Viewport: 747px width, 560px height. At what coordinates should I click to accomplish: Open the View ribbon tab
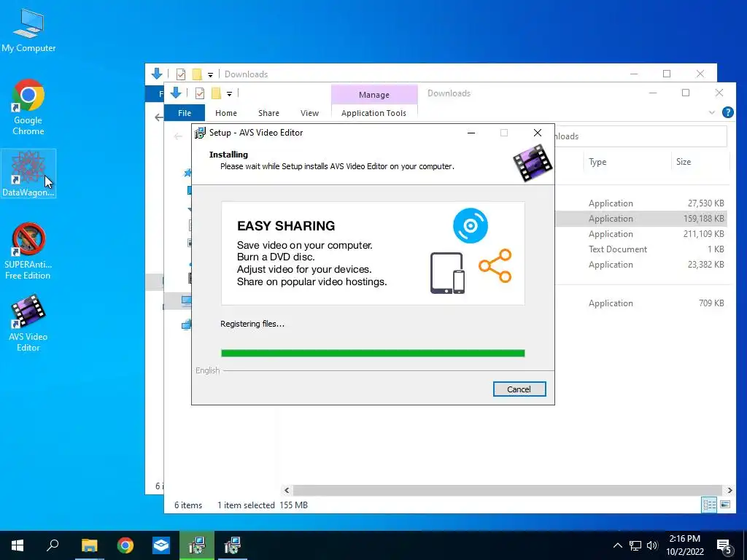pos(309,113)
